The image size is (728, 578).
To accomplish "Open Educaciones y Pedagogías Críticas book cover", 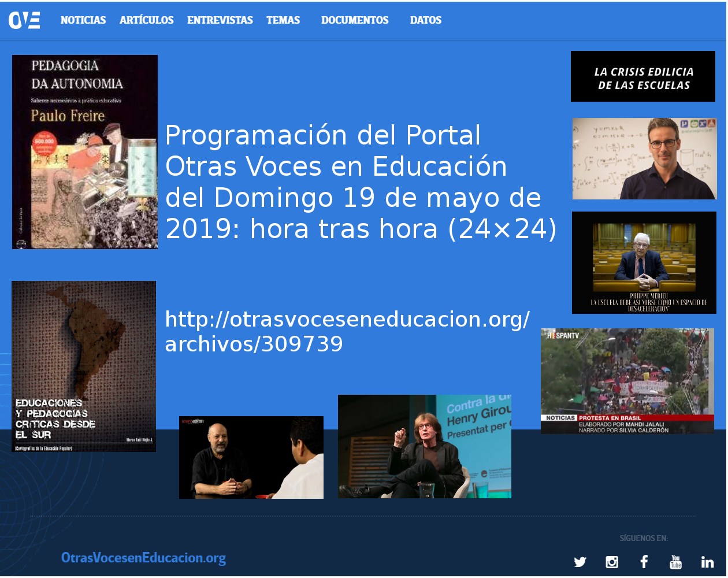I will 84,366.
